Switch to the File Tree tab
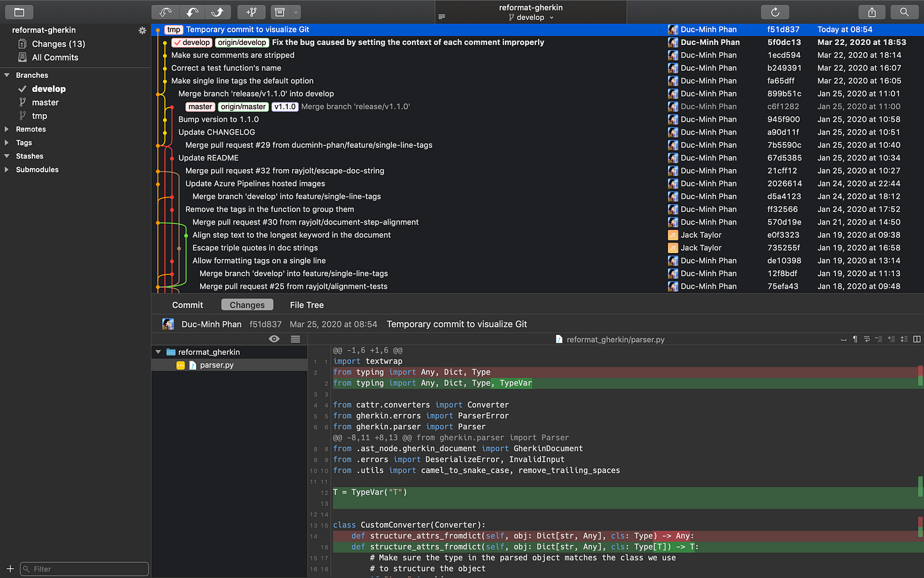Screen dimensions: 924x578 point(306,305)
